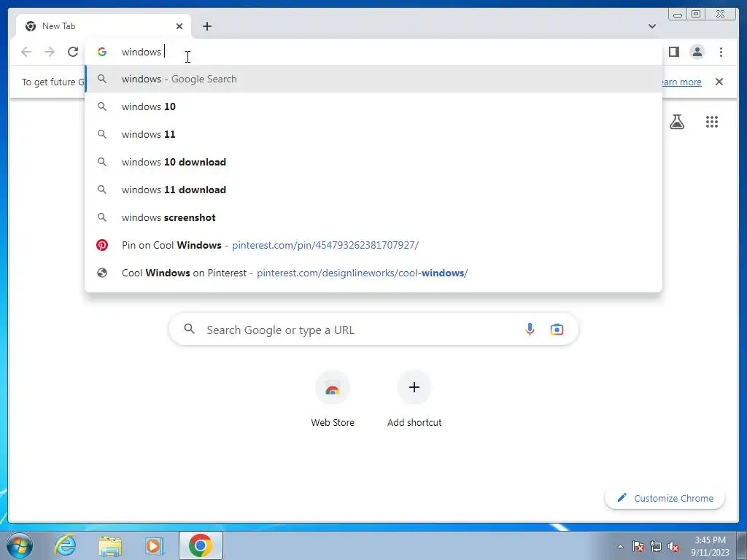The image size is (747, 560).
Task: Open 'Cool Windows on Pinterest' suggestion
Action: tap(373, 273)
